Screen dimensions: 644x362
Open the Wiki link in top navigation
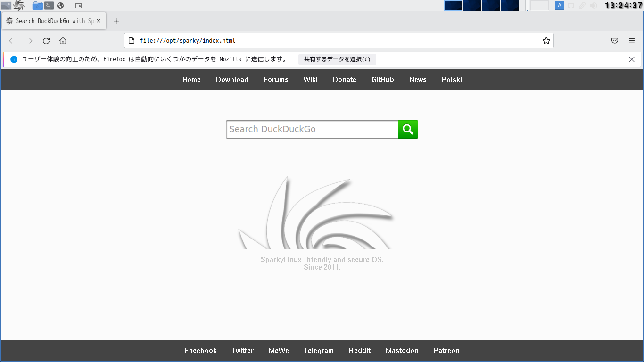pyautogui.click(x=311, y=80)
